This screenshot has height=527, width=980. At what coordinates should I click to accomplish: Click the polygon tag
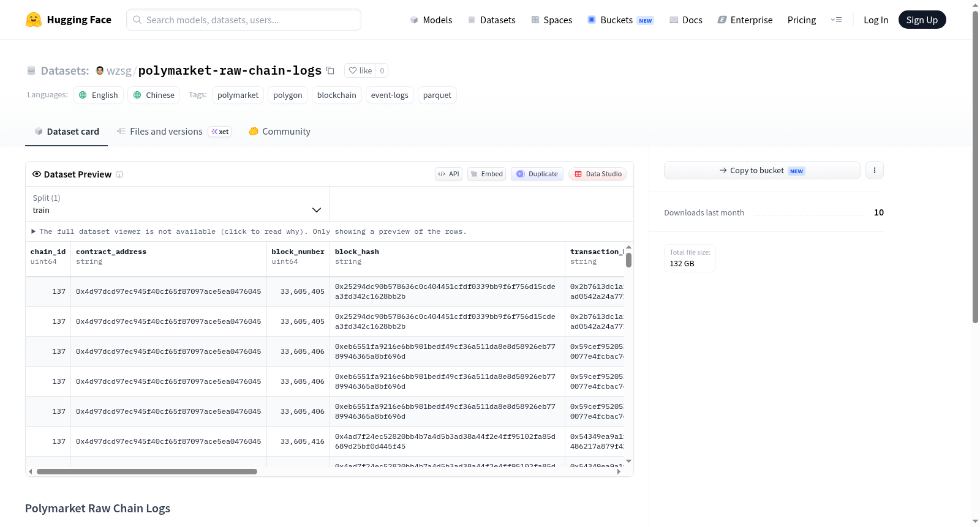[x=288, y=95]
